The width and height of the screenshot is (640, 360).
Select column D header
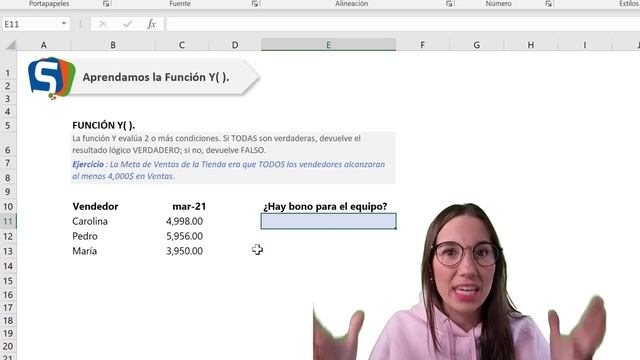point(235,45)
